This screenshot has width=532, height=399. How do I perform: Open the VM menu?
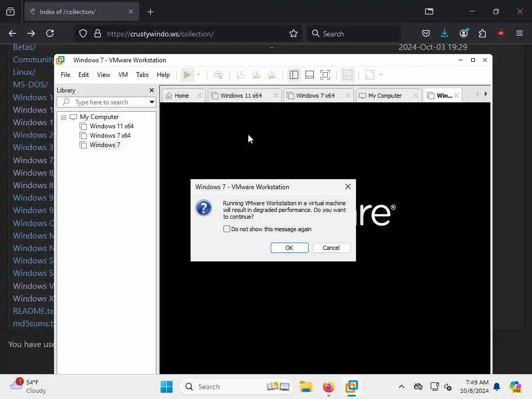pos(123,75)
